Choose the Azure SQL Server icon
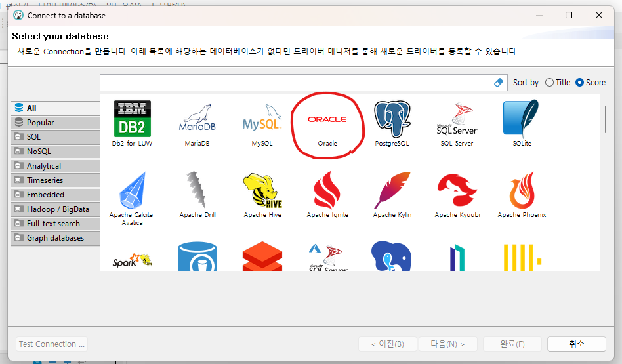The width and height of the screenshot is (622, 364). pos(327,257)
